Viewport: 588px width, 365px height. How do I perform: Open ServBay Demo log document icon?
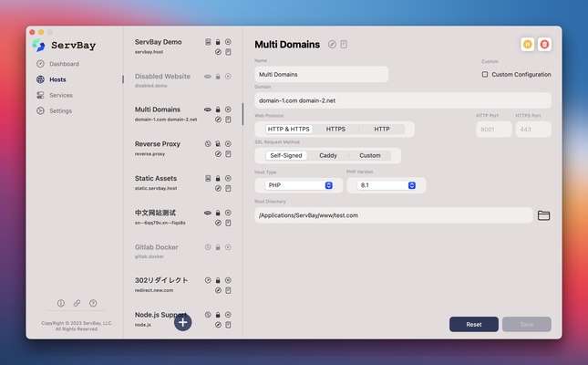coord(228,52)
